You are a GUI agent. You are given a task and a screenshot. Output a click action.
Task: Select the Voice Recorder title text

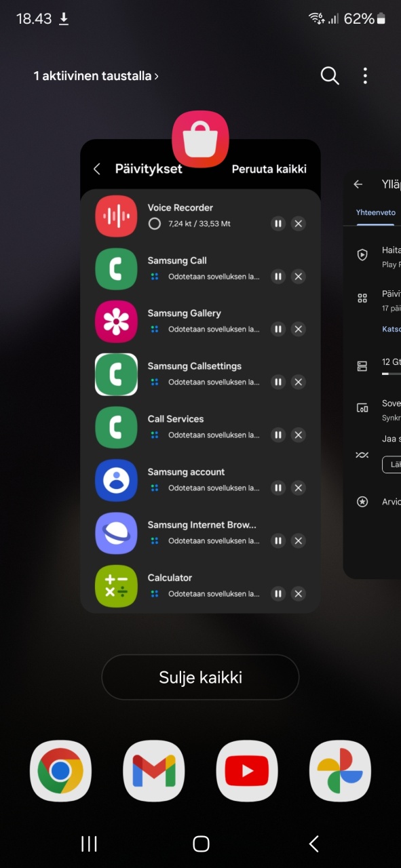pyautogui.click(x=180, y=208)
